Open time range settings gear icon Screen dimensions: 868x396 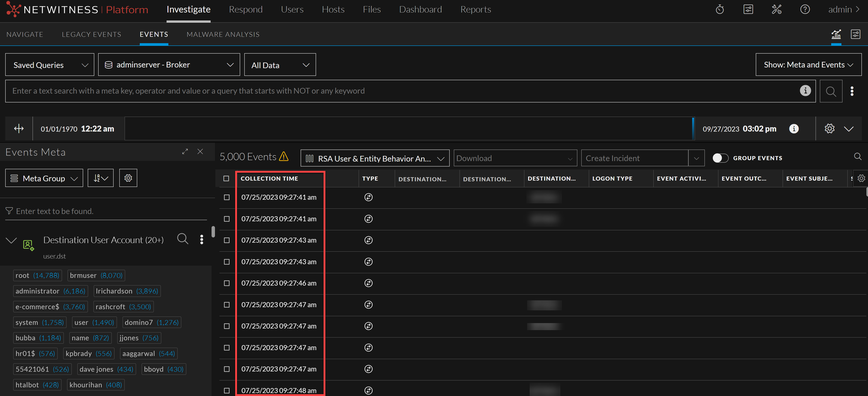click(829, 129)
